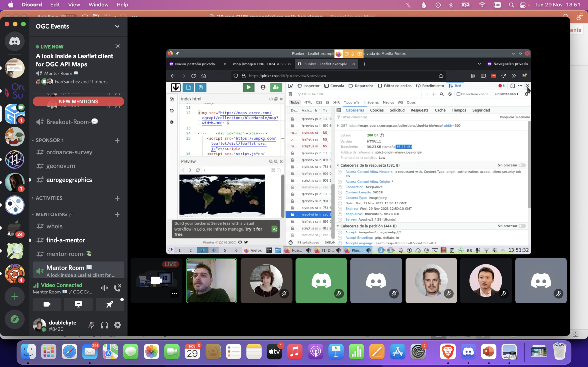Open the ordnance-survey channel
The image size is (588, 367).
78,152
